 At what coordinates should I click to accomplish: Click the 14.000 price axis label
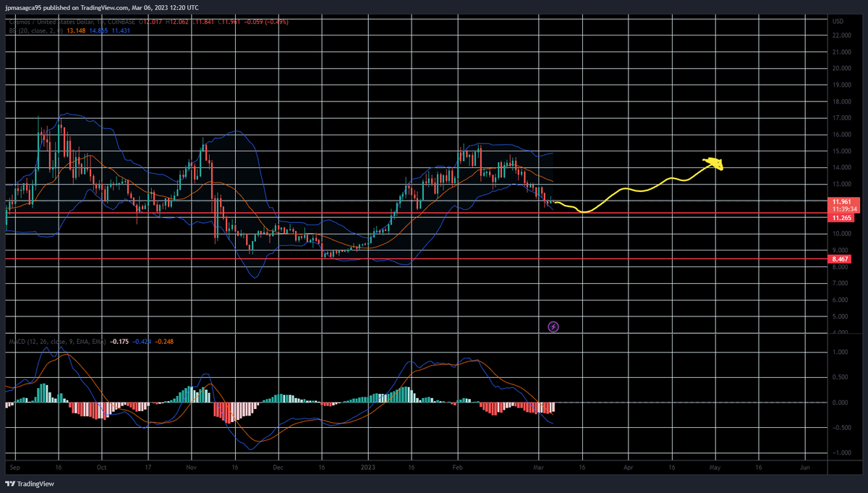[841, 168]
